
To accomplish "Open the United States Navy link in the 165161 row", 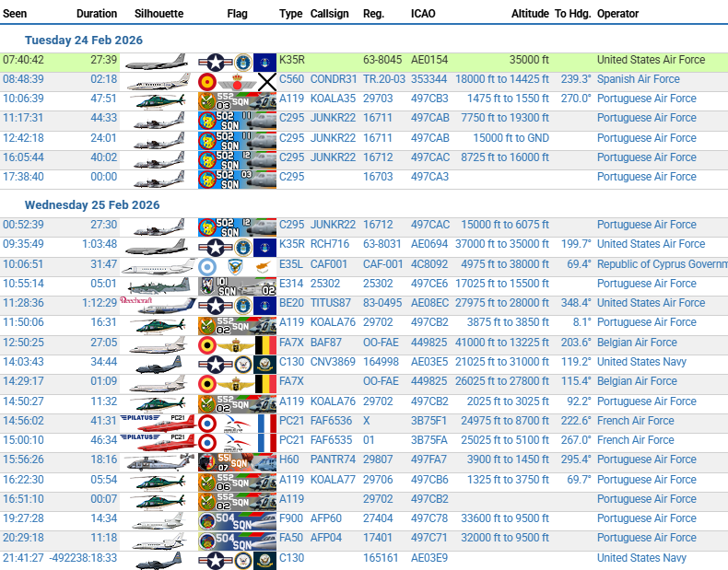I will (x=641, y=558).
